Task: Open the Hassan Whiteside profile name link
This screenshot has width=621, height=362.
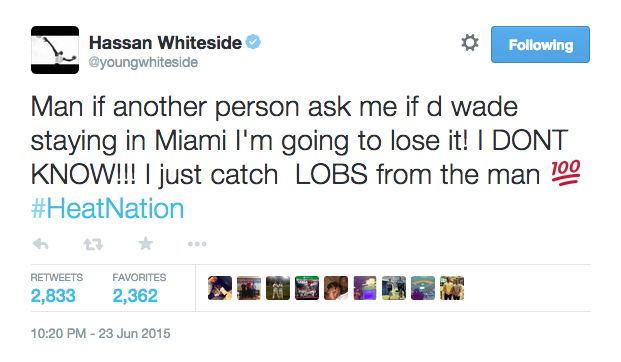Action: coord(165,42)
